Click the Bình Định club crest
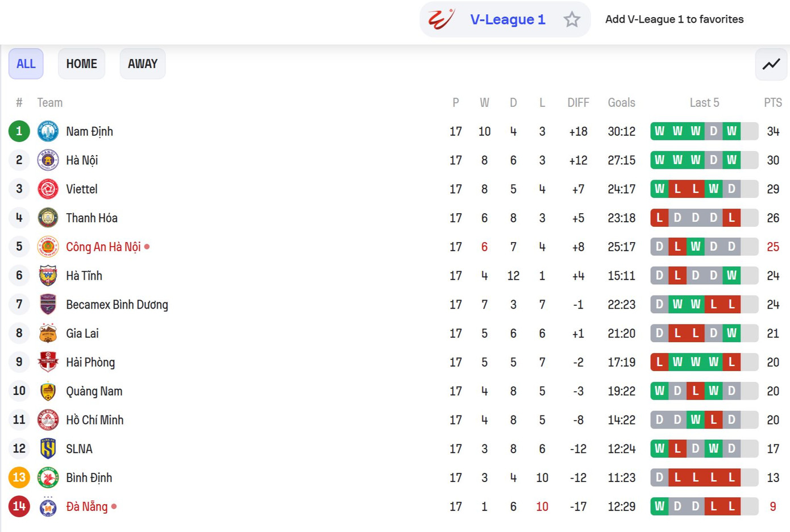Image resolution: width=790 pixels, height=532 pixels. [x=48, y=478]
